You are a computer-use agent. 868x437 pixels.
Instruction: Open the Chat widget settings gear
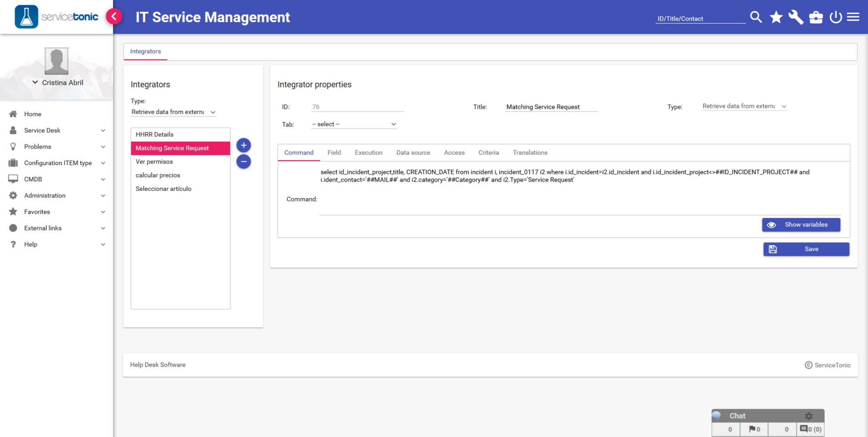[809, 416]
